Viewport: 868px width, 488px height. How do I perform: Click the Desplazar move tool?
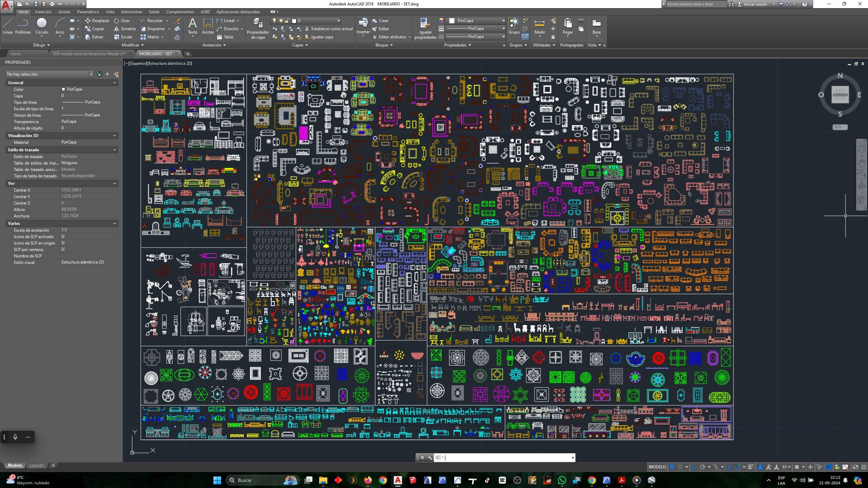coord(97,21)
